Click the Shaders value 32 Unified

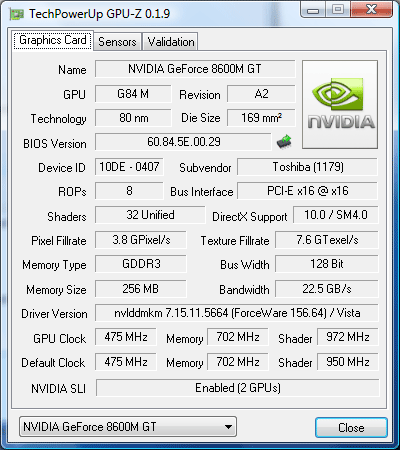click(150, 215)
